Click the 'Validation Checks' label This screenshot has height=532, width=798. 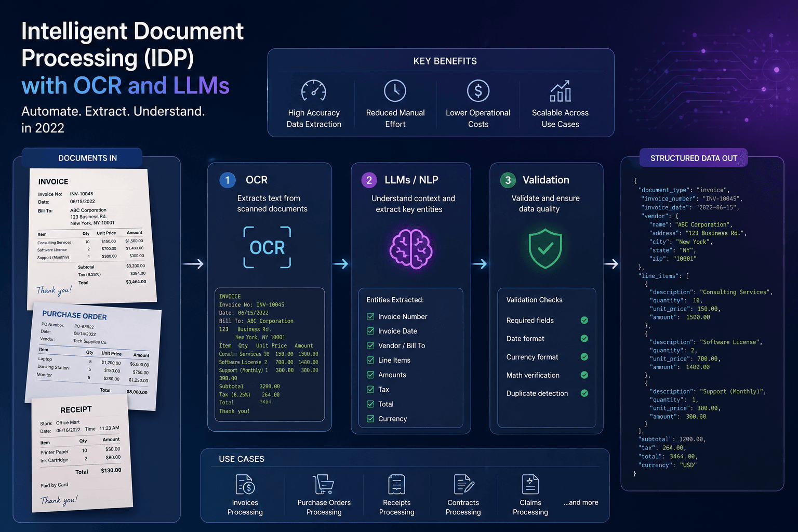534,300
